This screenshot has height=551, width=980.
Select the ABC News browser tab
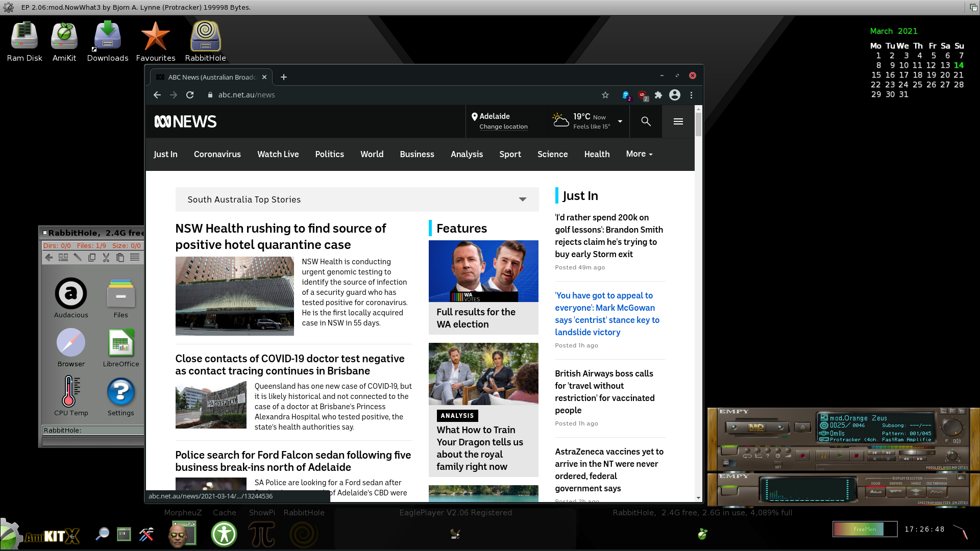coord(211,77)
